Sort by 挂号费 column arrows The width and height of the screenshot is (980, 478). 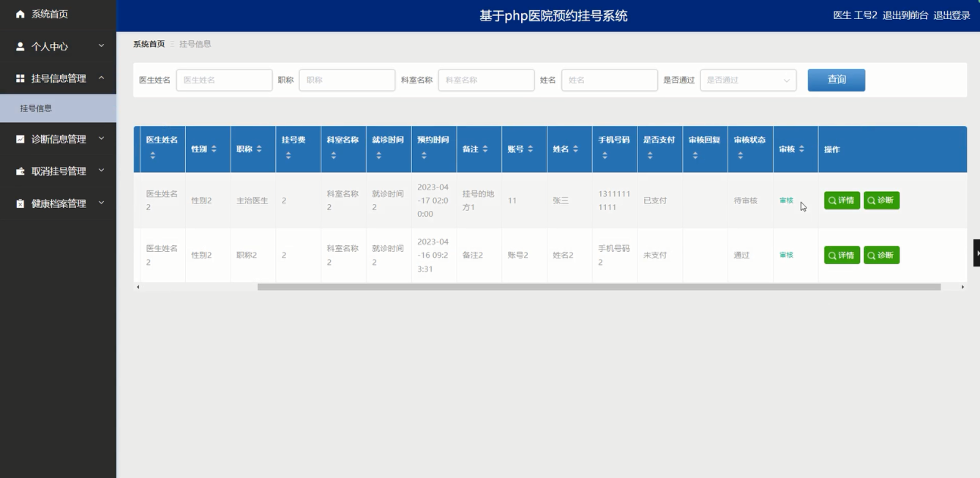click(288, 155)
